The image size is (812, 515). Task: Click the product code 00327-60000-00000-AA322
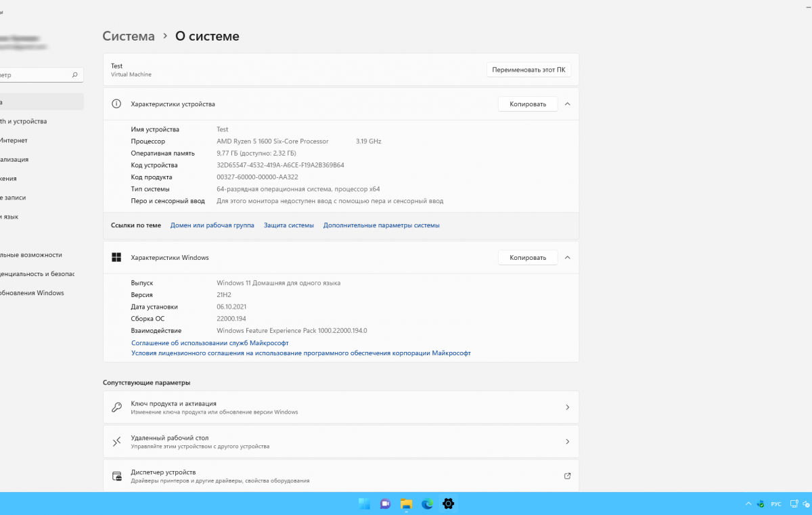coord(257,177)
